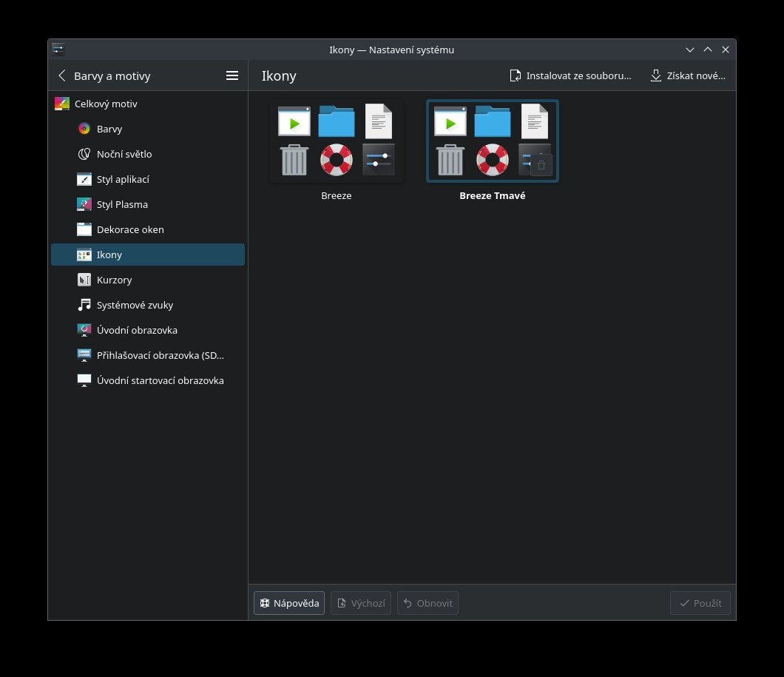Screen dimensions: 784x677
Task: Open the Barvy settings page
Action: [148, 129]
